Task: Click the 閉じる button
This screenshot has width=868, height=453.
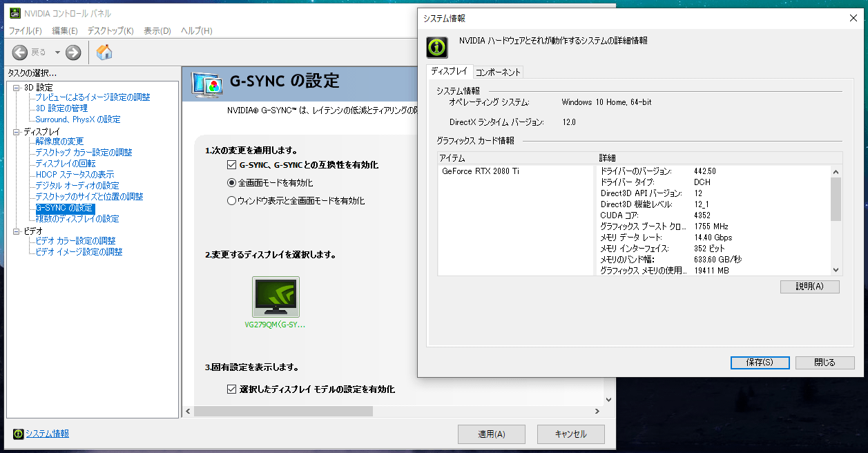Action: [824, 363]
